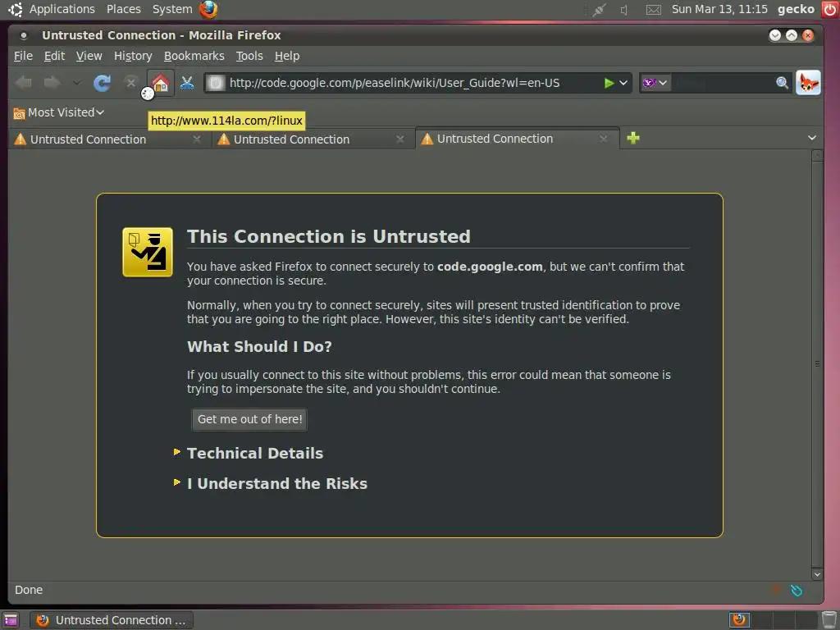Click the site identity icon in URL bar
Viewport: 840px width, 630px height.
(x=216, y=83)
